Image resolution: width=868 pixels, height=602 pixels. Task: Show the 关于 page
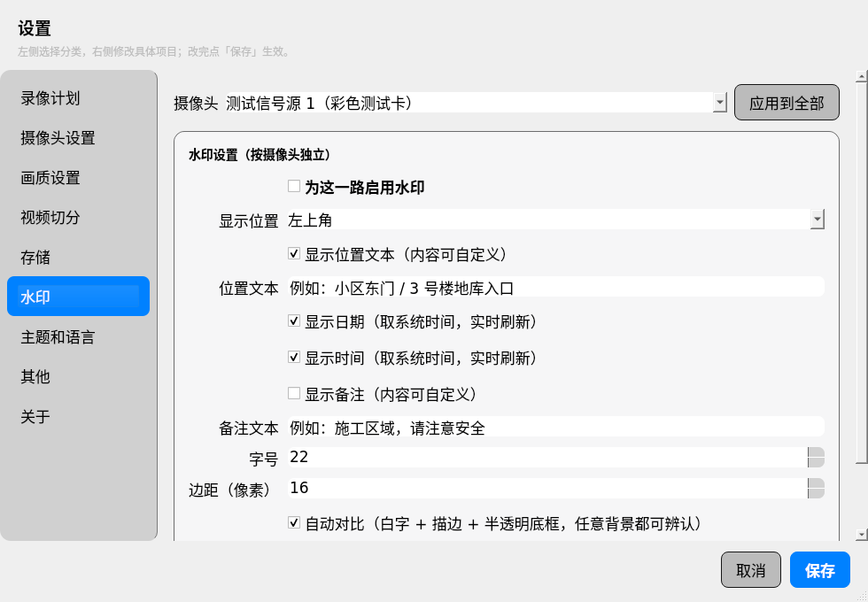click(x=78, y=417)
